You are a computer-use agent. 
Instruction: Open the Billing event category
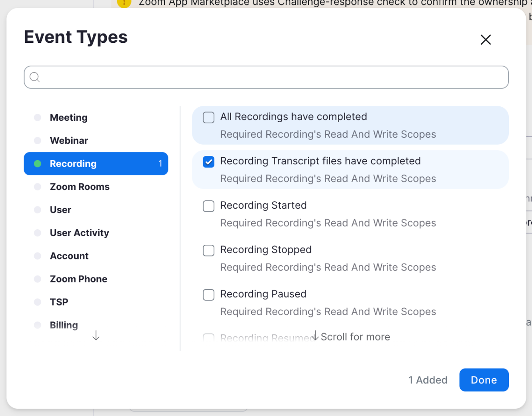[x=64, y=325]
